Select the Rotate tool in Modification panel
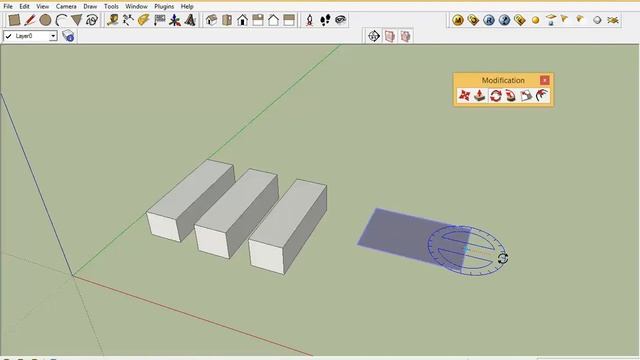640x360 pixels. 495,96
